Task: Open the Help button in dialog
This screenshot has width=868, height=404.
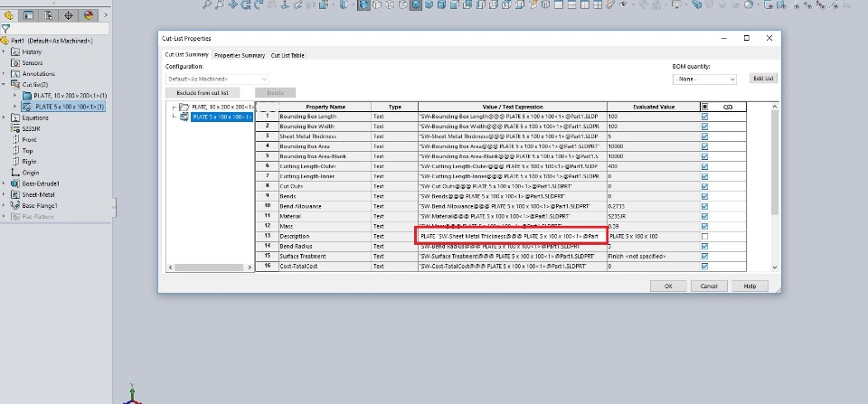Action: [750, 287]
